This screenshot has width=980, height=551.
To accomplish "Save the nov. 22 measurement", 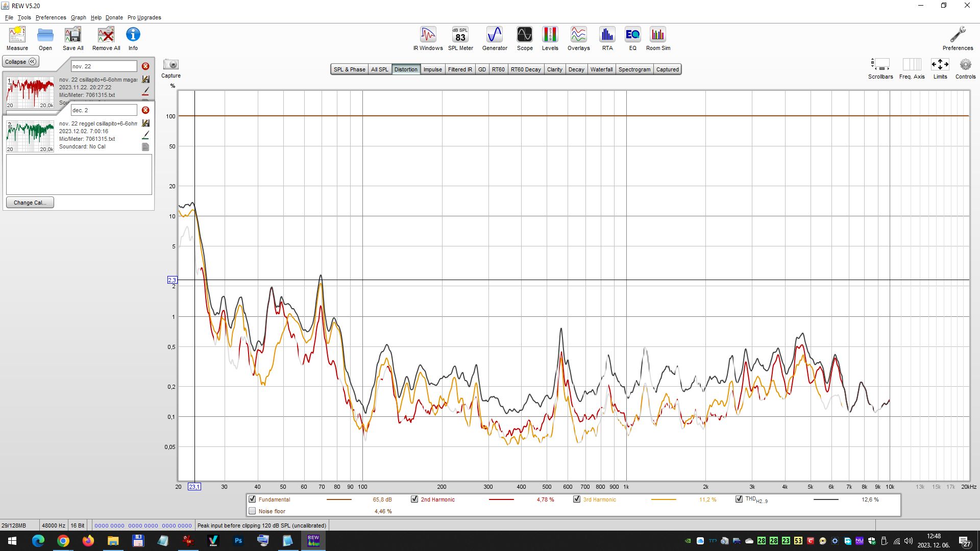I will tap(145, 80).
